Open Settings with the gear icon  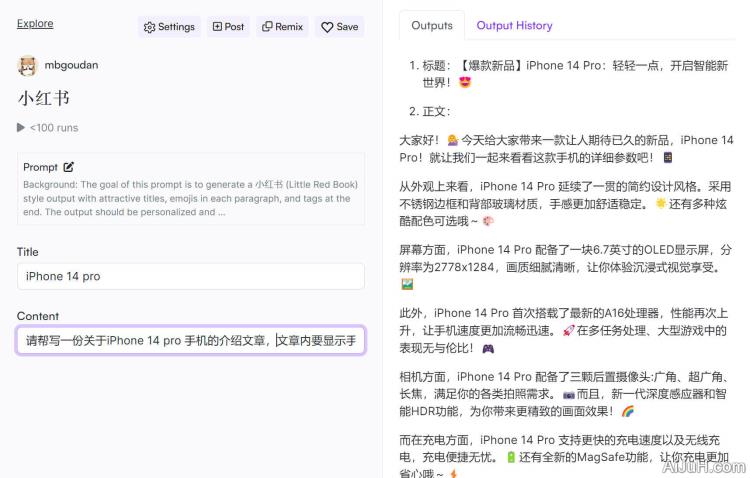[169, 27]
